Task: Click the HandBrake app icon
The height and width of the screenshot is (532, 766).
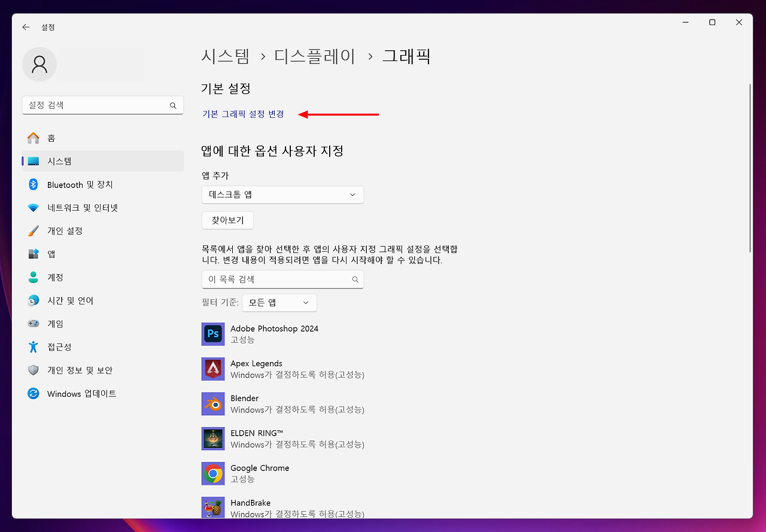Action: pyautogui.click(x=213, y=507)
